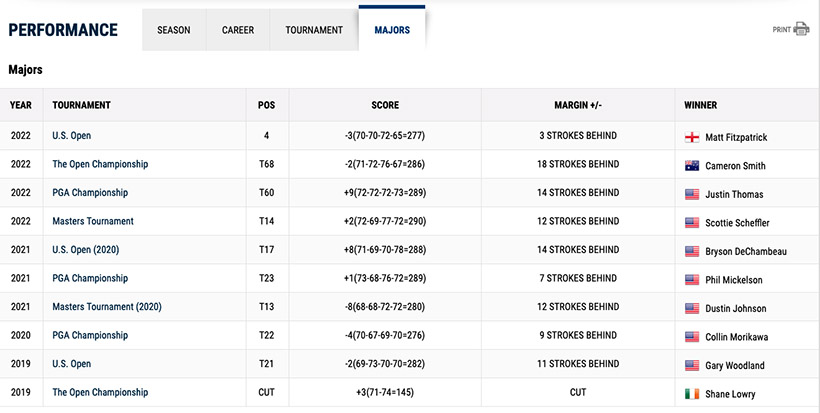Select the Tournament tab

[314, 30]
